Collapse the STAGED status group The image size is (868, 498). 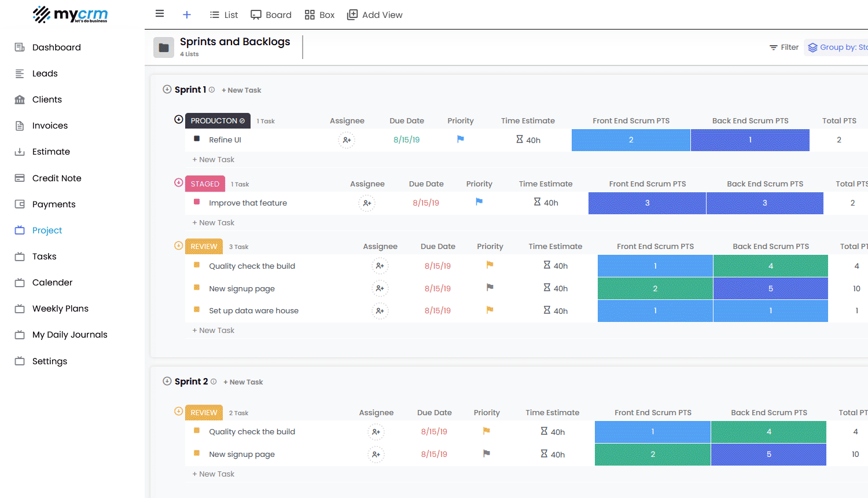tap(179, 183)
